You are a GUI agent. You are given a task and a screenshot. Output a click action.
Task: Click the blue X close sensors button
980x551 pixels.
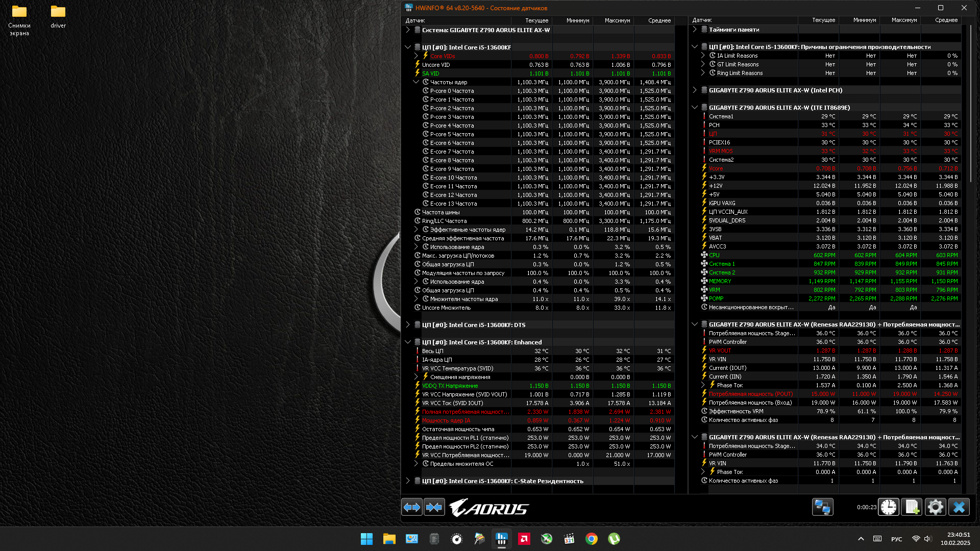pos(959,507)
